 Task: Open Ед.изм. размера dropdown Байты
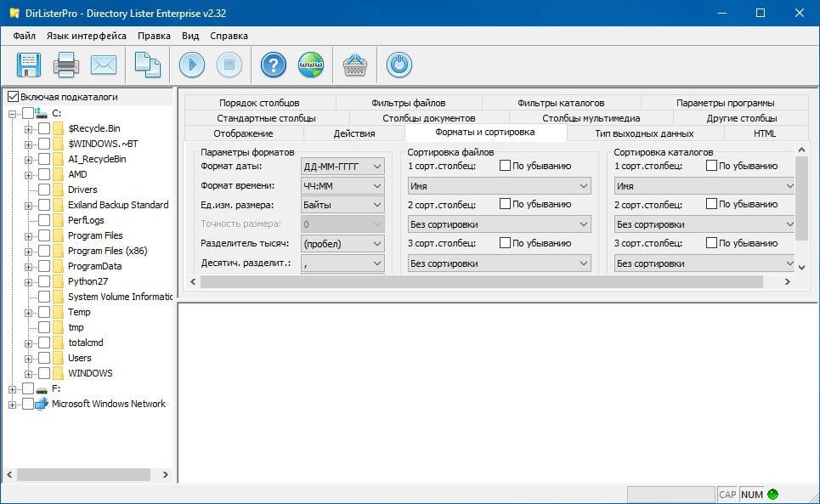click(x=342, y=205)
